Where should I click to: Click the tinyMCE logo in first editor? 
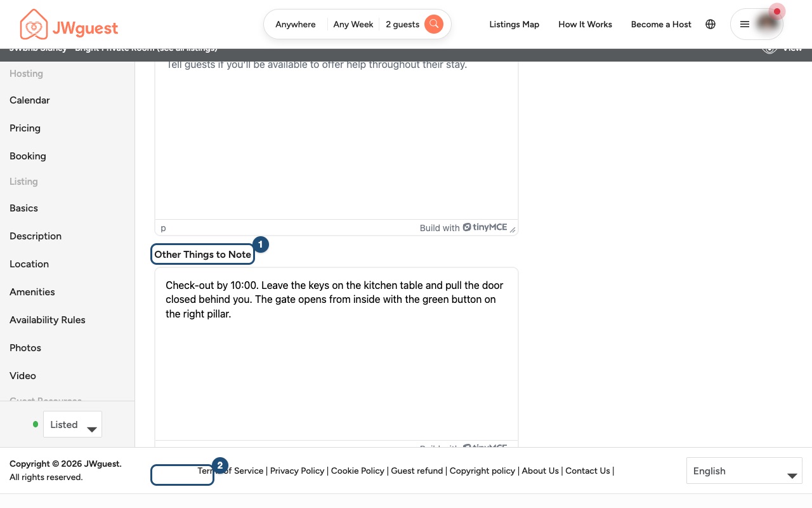pyautogui.click(x=485, y=227)
